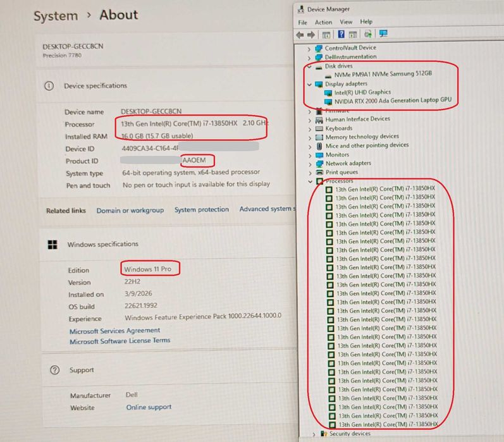Click the Intel(R) UHD Graphics adapter icon
This screenshot has width=504, height=442.
(x=328, y=93)
